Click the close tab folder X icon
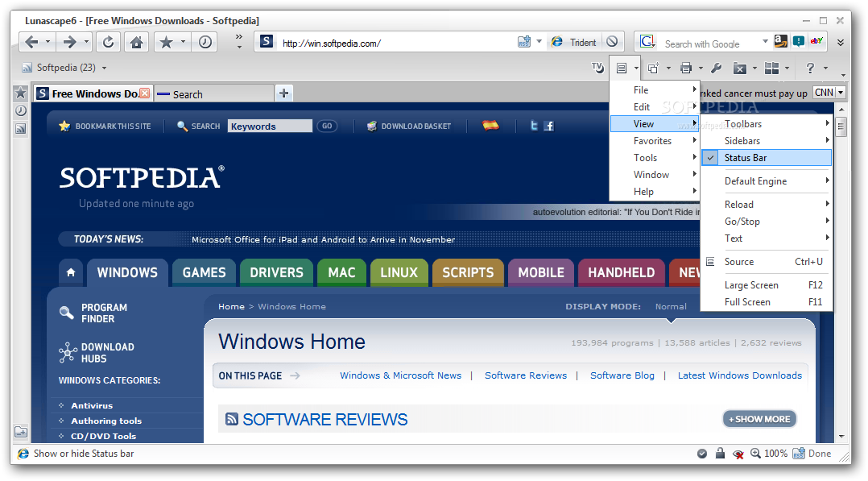 739,68
